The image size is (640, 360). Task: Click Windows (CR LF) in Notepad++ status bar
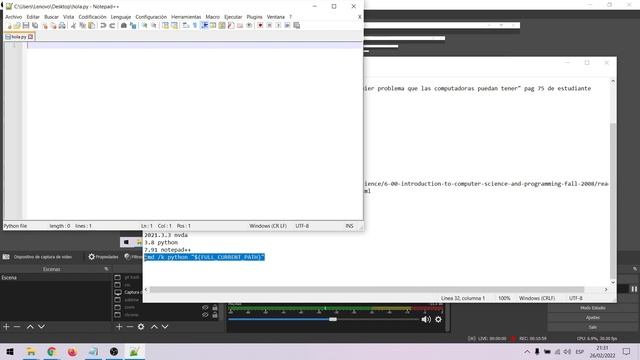[268, 226]
